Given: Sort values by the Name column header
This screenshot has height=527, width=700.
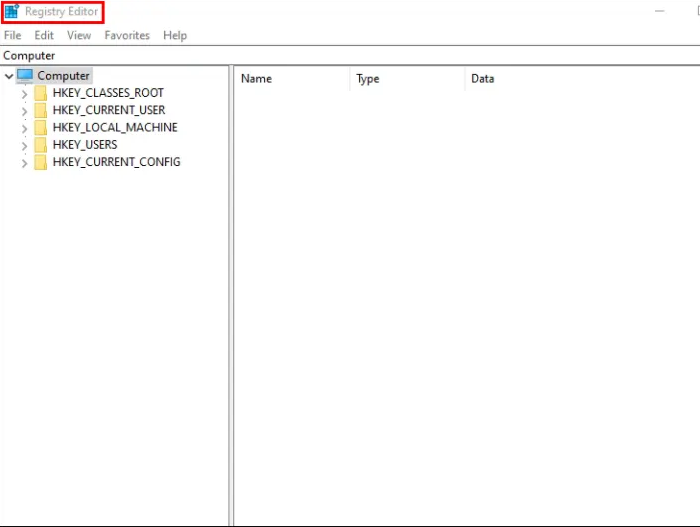Looking at the screenshot, I should pyautogui.click(x=292, y=79).
